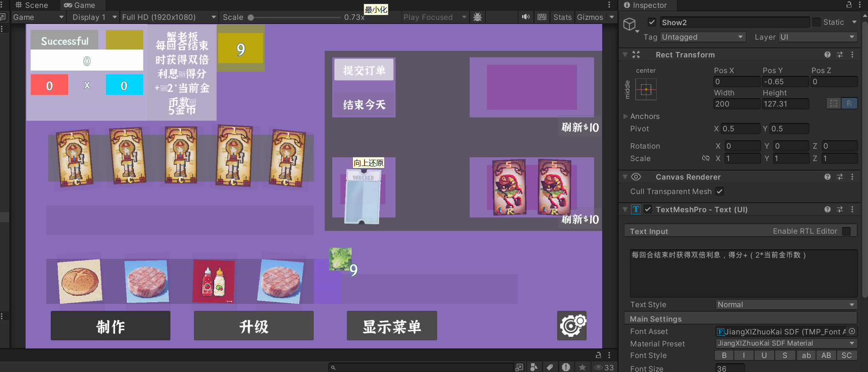Toggle shortcuts keyboard icon in Game toolbar
868x372 pixels.
tap(542, 17)
